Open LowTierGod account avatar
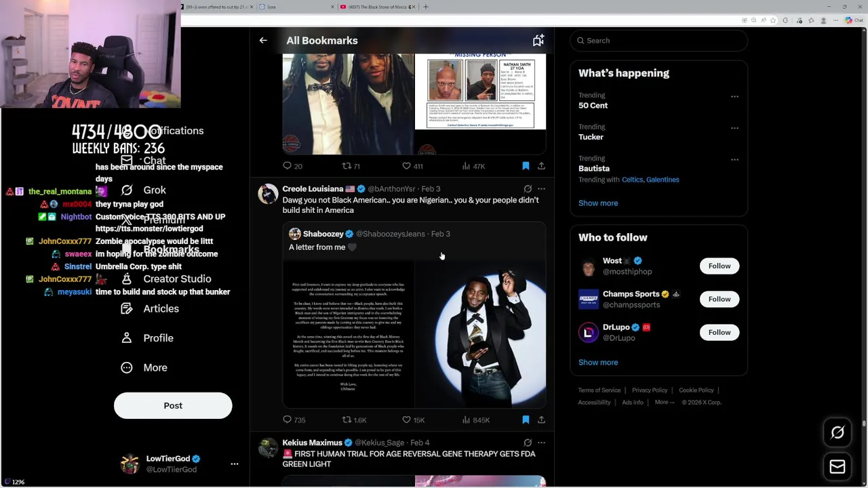The height and width of the screenshot is (488, 868). pos(130,464)
